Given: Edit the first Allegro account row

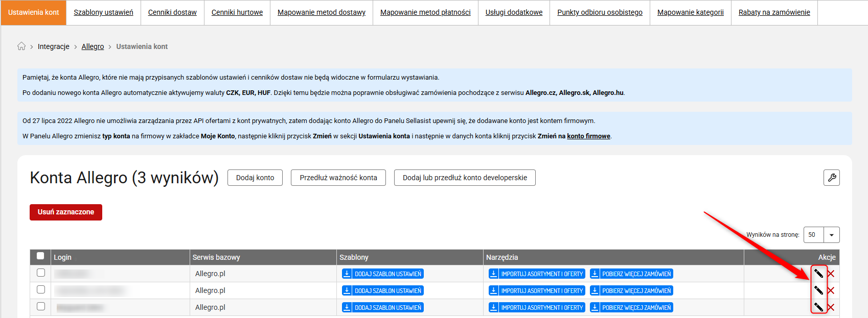Looking at the screenshot, I should coord(818,274).
